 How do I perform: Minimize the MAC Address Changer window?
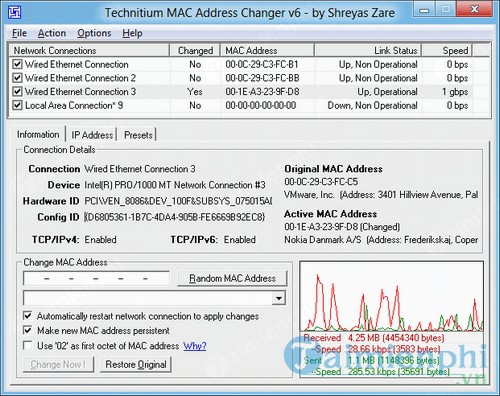(x=424, y=10)
